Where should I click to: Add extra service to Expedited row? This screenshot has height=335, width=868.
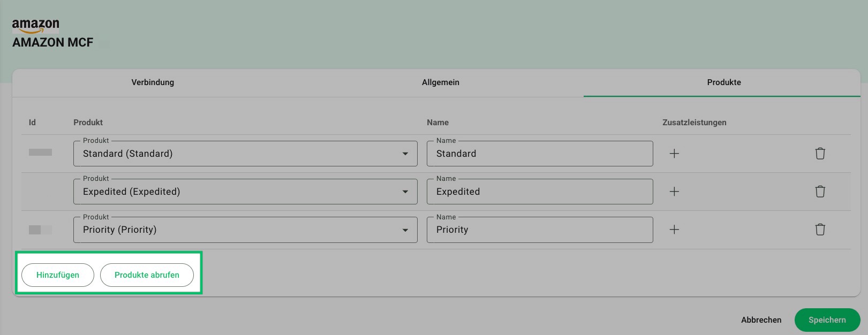pos(674,192)
